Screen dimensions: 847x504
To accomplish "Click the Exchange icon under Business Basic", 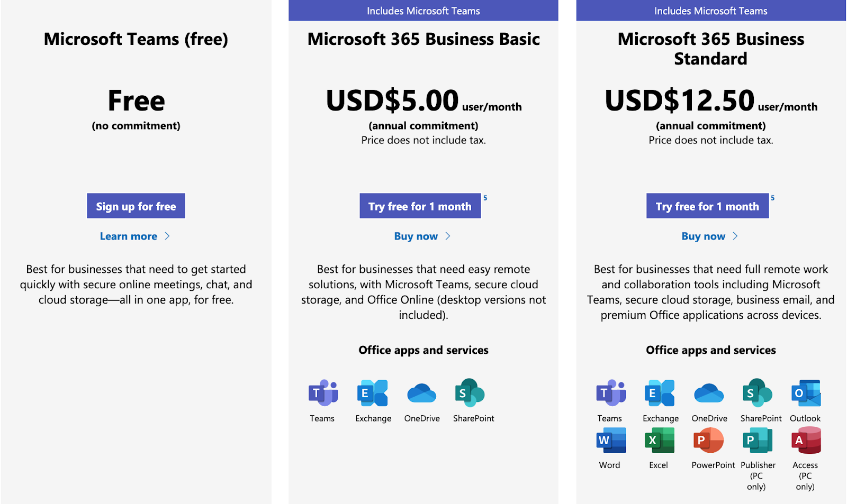I will pos(372,393).
